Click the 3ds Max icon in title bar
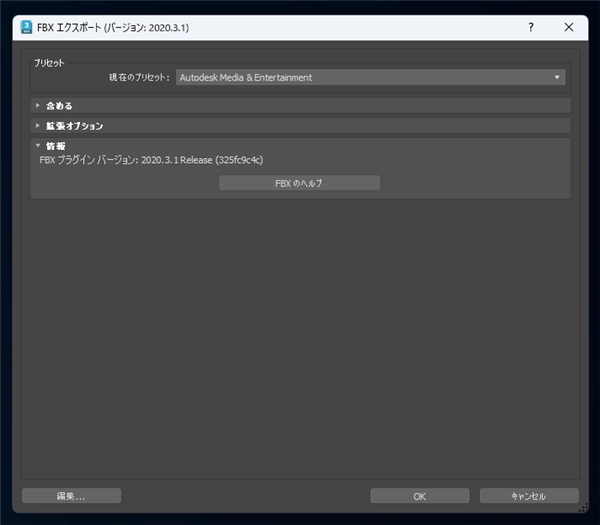This screenshot has height=525, width=600. pyautogui.click(x=26, y=27)
